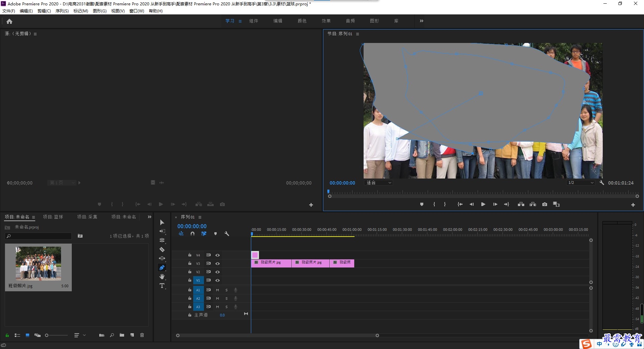Expand project panel tabs overflow

(149, 217)
